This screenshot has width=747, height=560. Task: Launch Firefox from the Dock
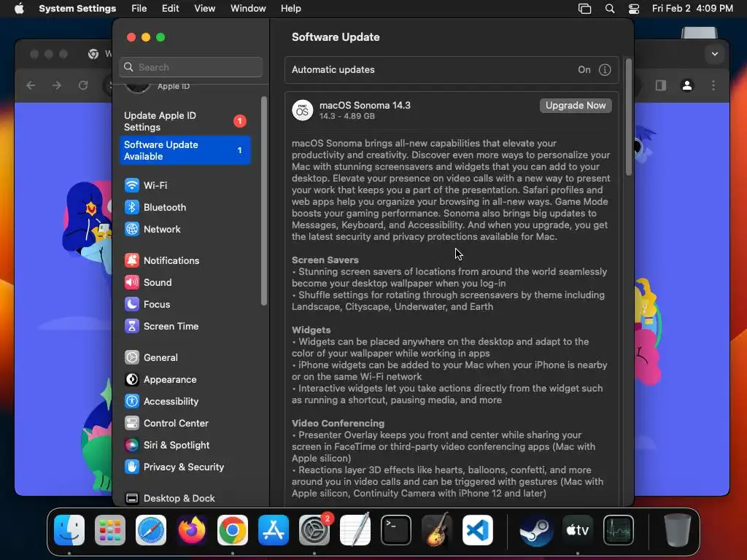[x=192, y=530]
